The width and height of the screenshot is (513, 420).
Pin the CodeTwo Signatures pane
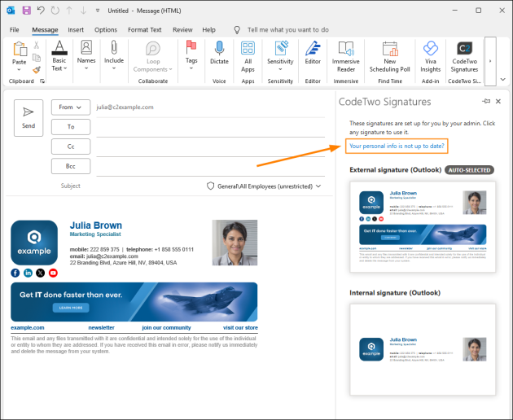click(x=486, y=101)
